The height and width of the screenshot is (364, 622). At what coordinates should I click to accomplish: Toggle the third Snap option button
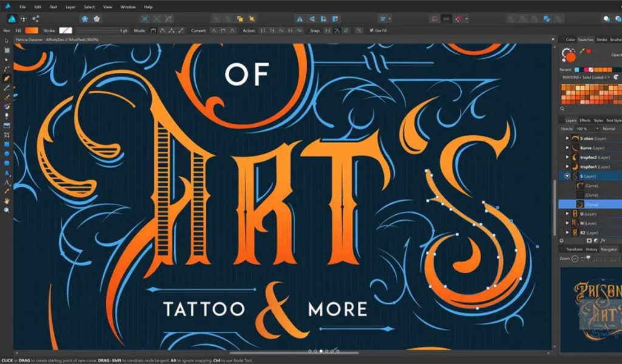tap(346, 30)
